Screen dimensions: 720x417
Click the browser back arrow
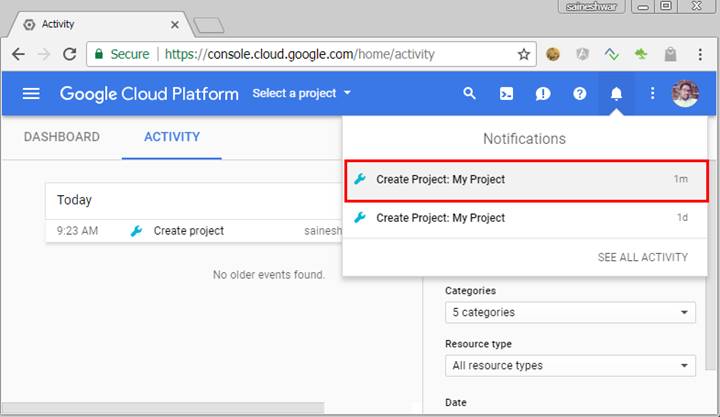click(19, 54)
